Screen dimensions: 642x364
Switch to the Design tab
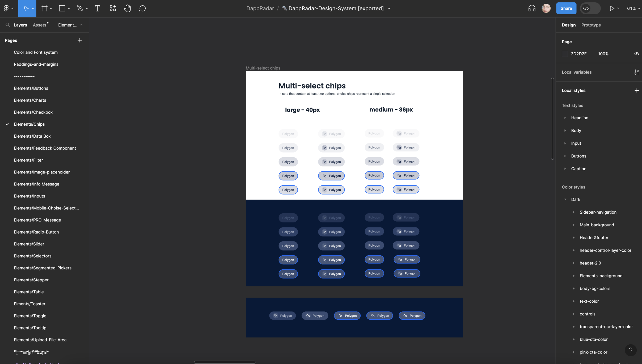[x=569, y=25]
